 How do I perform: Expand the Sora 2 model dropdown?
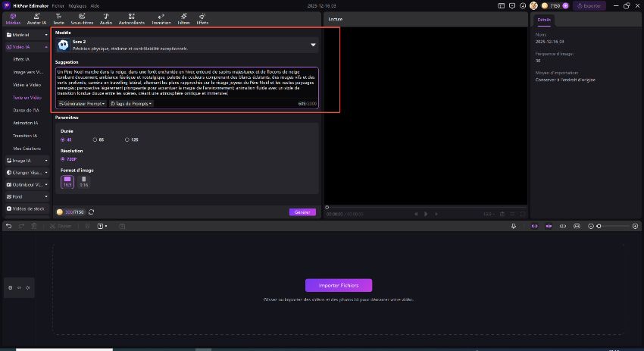[313, 45]
